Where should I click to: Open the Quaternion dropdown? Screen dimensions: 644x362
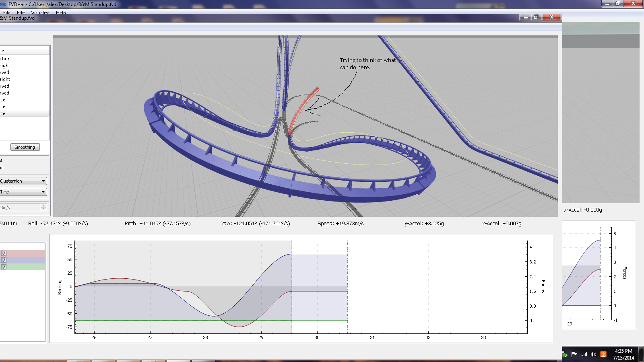click(x=23, y=181)
